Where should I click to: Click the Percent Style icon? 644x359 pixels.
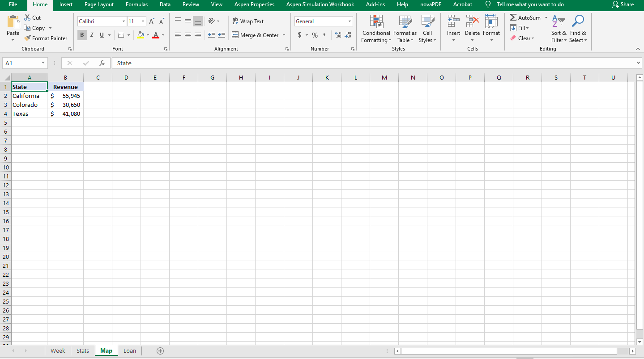(x=315, y=34)
